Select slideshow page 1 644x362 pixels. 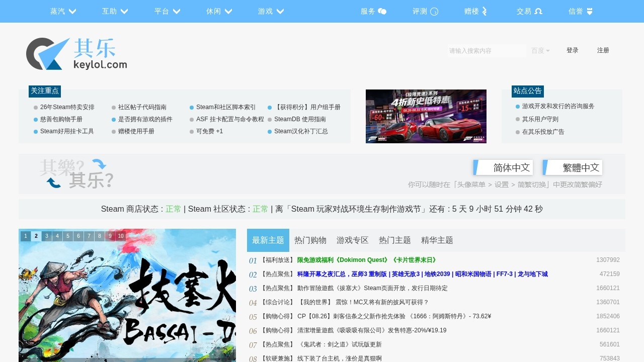(26, 236)
